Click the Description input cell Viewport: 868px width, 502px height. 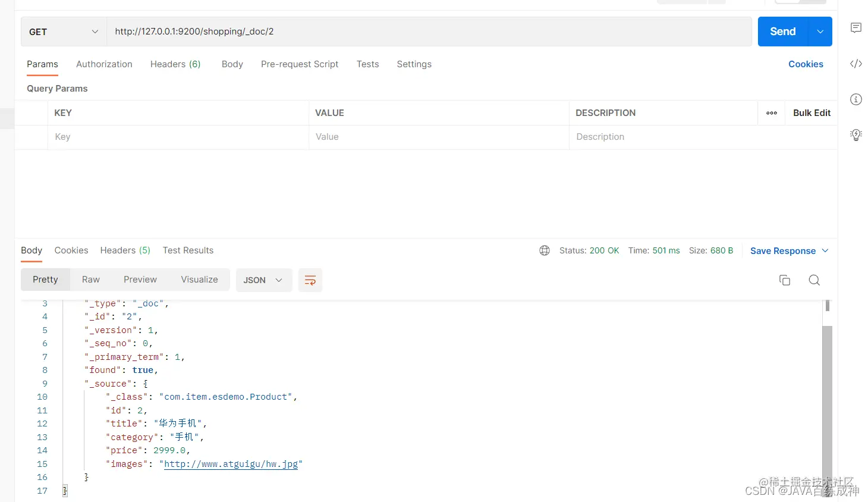coord(703,137)
